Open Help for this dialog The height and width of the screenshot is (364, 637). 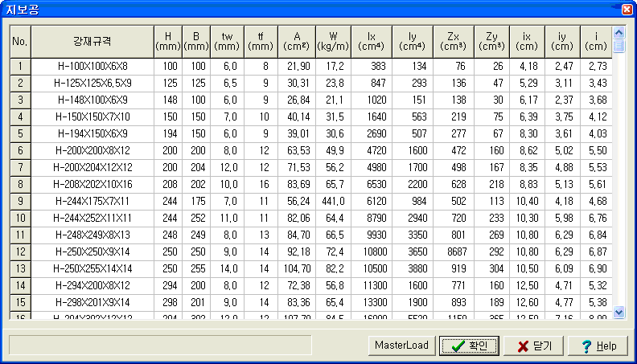(598, 346)
